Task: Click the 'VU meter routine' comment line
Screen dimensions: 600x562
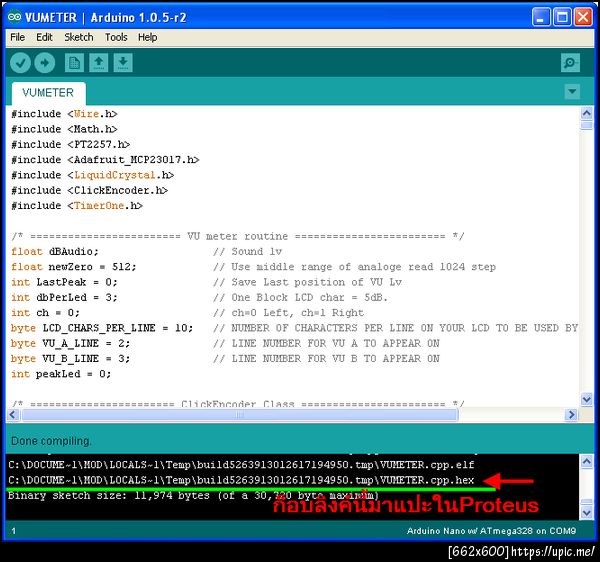Action: 238,236
